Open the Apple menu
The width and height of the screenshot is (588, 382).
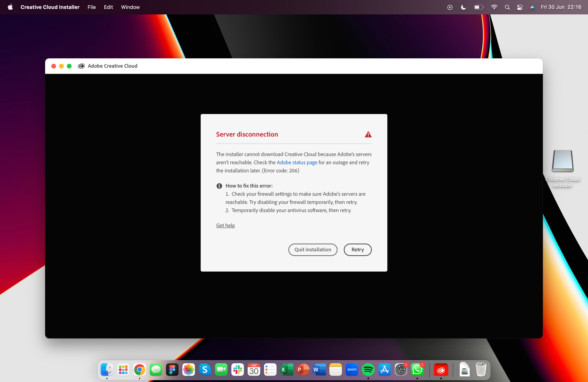10,7
